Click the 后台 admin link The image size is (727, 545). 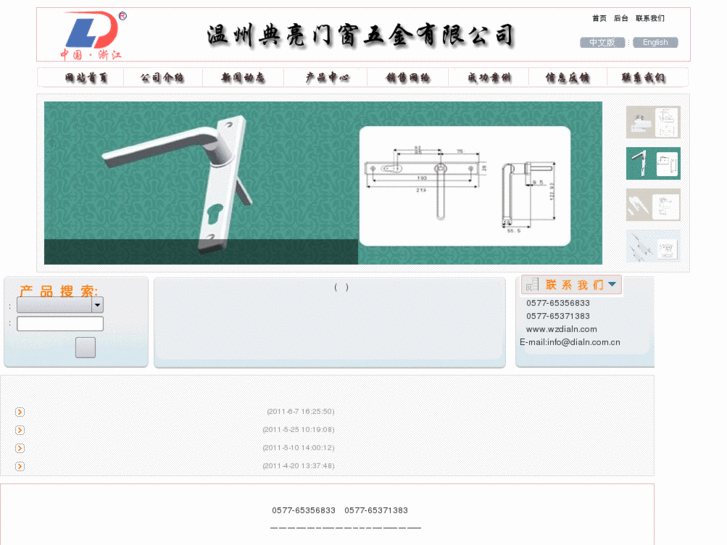pyautogui.click(x=621, y=18)
